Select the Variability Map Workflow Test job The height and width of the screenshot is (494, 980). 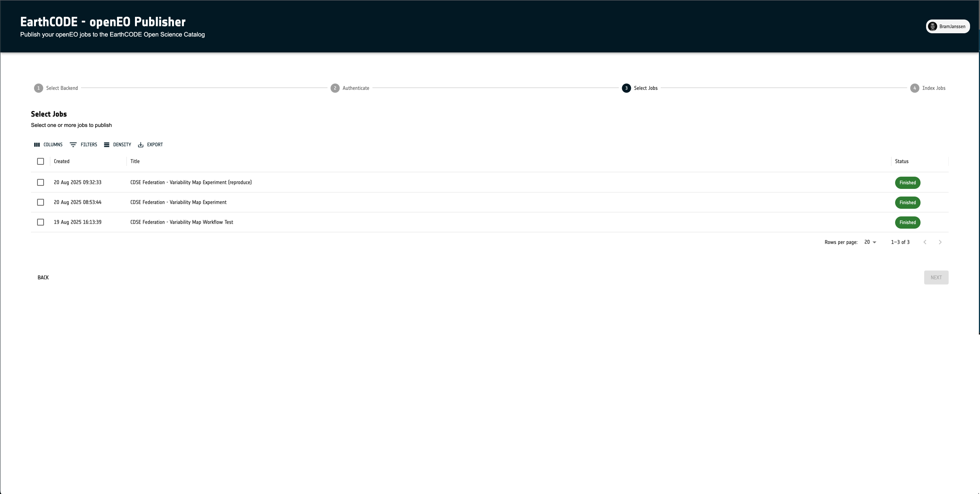point(41,222)
